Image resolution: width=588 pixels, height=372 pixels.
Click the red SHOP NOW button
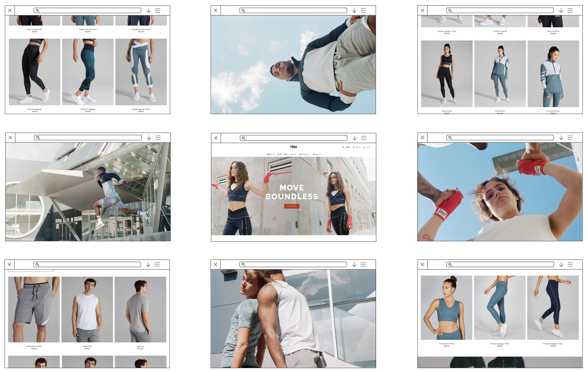pyautogui.click(x=292, y=206)
